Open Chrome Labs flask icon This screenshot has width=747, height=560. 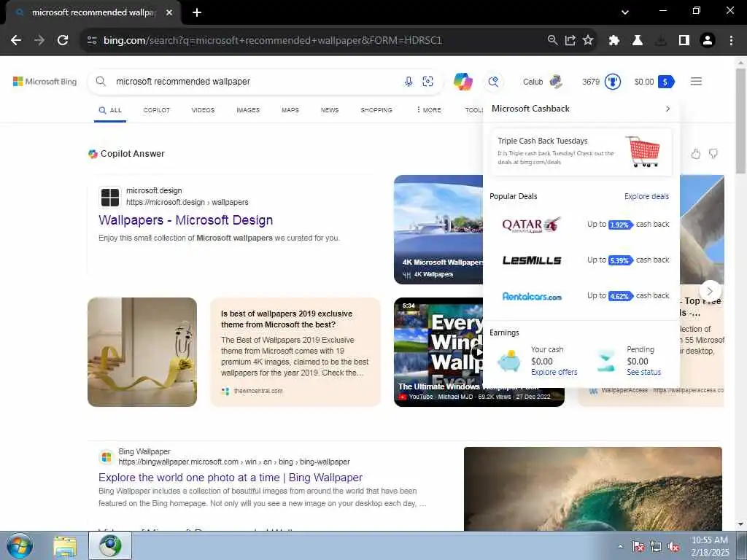coord(638,41)
